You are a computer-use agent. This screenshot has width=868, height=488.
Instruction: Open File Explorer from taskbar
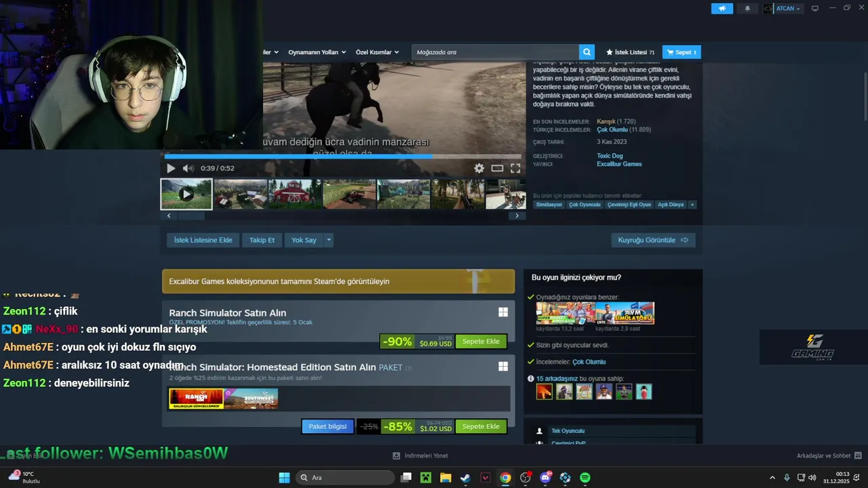pyautogui.click(x=446, y=478)
